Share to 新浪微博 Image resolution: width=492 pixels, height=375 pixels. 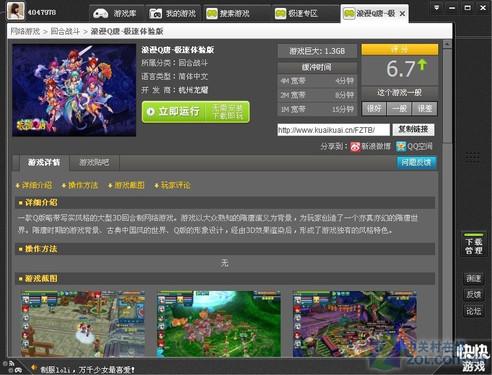(370, 146)
